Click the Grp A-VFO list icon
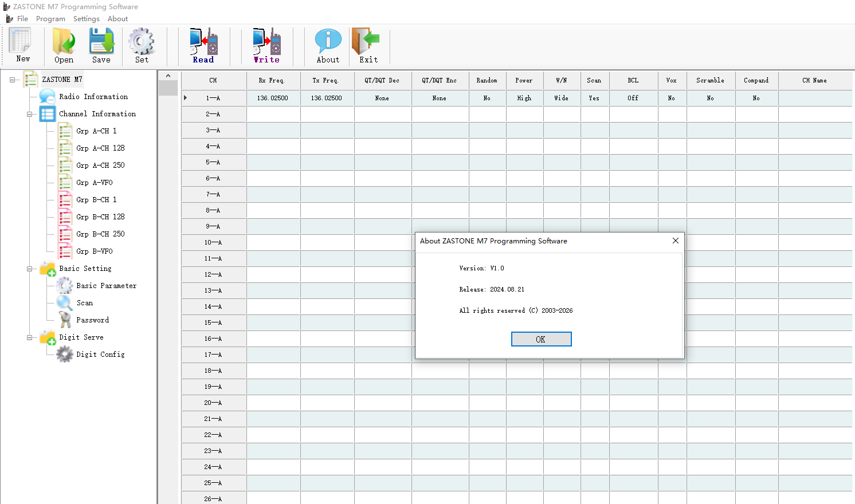The width and height of the screenshot is (855, 504). point(65,183)
